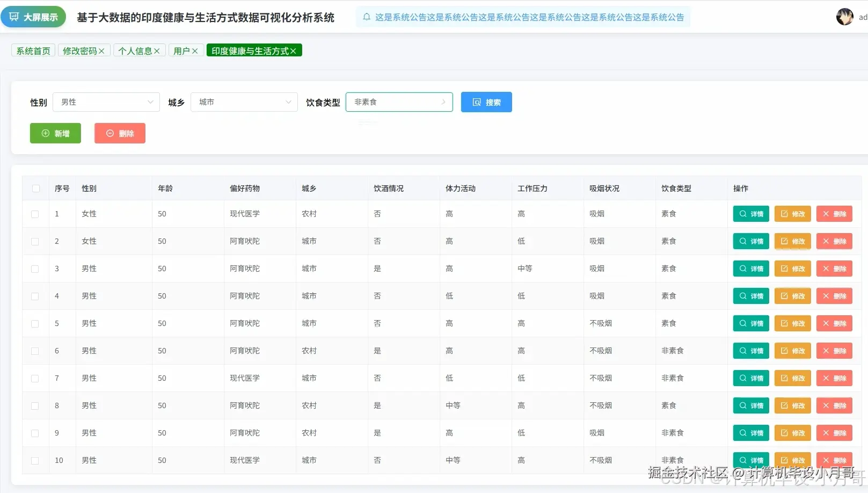The image size is (868, 493).
Task: Click 删除 delete for row 4
Action: (x=834, y=296)
